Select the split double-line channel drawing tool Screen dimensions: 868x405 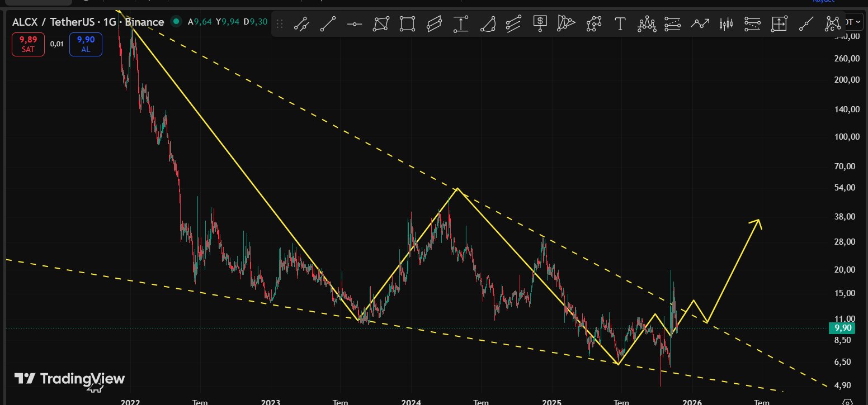click(302, 24)
